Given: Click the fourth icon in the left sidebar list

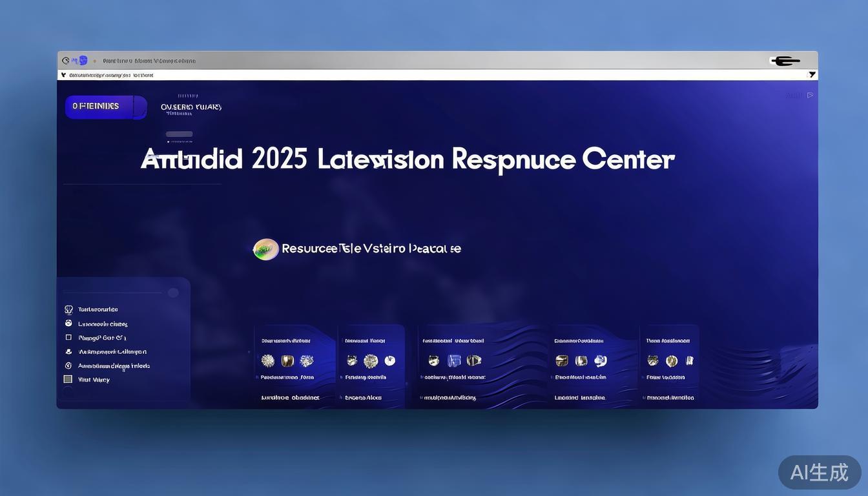Looking at the screenshot, I should [x=68, y=352].
